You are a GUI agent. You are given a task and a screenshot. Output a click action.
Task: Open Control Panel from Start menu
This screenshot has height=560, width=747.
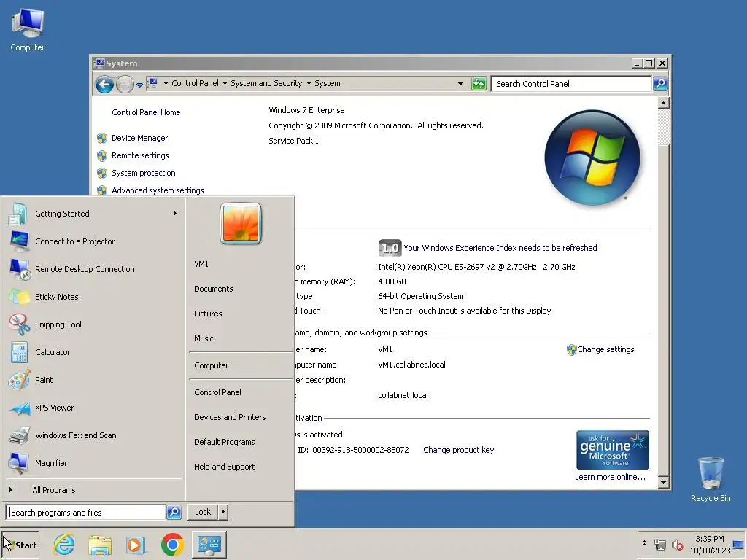click(241, 392)
